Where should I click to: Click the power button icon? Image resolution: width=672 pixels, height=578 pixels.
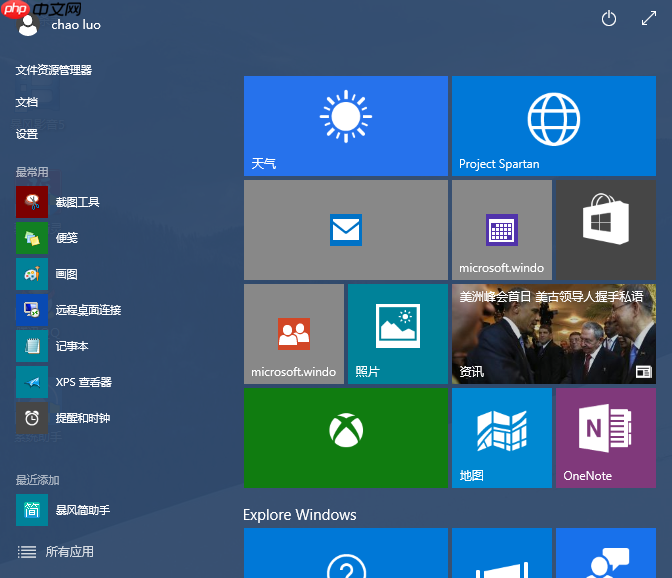click(x=609, y=18)
